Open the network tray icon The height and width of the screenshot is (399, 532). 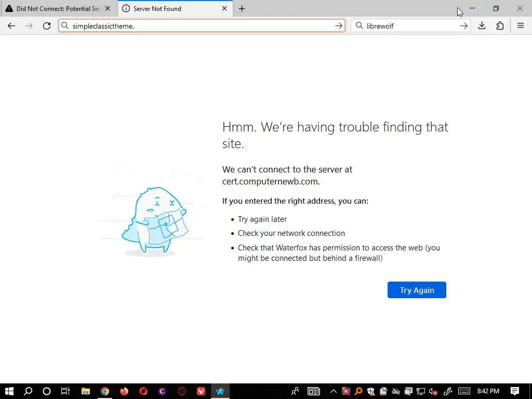[421, 391]
